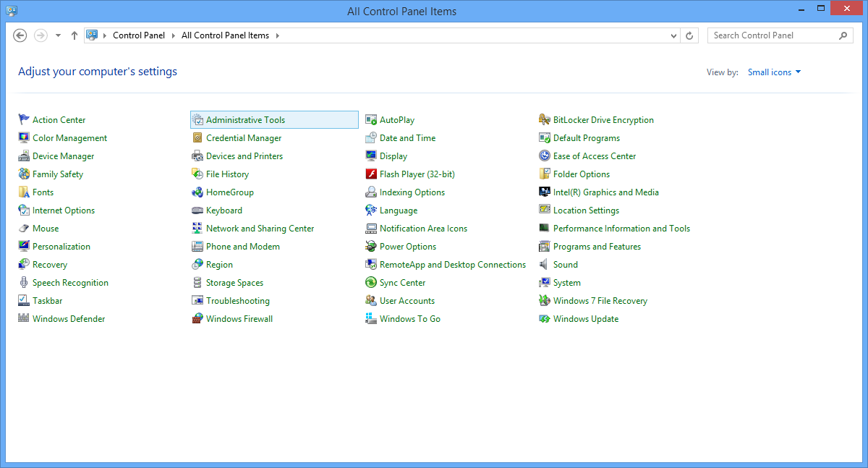Click the Up one level arrow
Image resolution: width=868 pixels, height=468 pixels.
[x=75, y=35]
